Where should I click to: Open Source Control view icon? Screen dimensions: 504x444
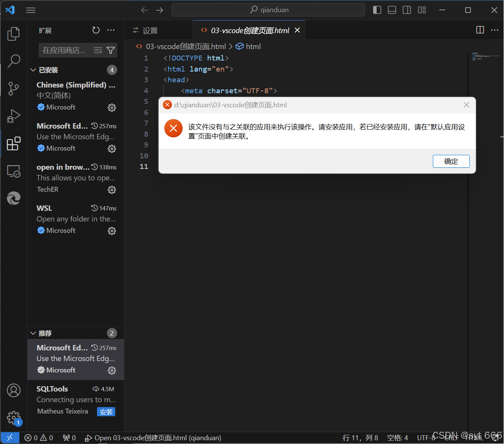(x=14, y=89)
